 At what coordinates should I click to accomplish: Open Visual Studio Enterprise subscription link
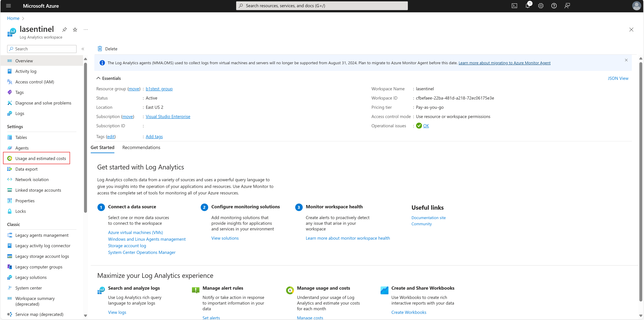pos(168,117)
